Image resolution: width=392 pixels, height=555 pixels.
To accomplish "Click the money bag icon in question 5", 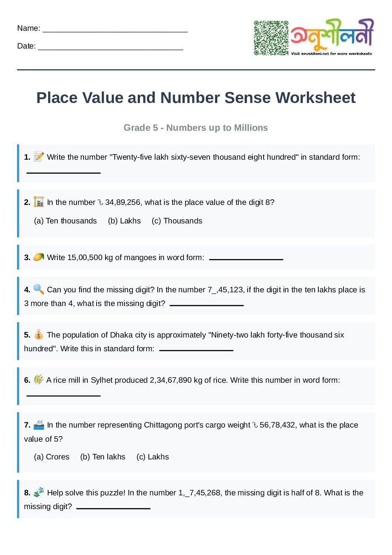I will [38, 335].
